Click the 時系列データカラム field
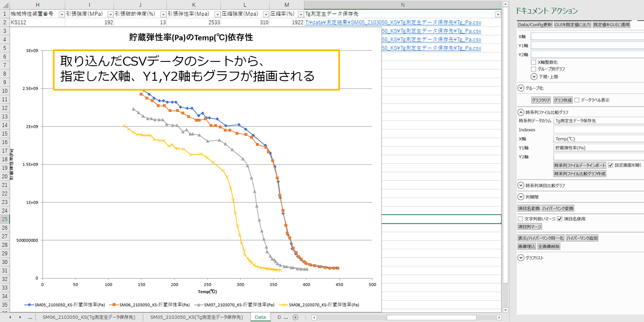 click(598, 121)
